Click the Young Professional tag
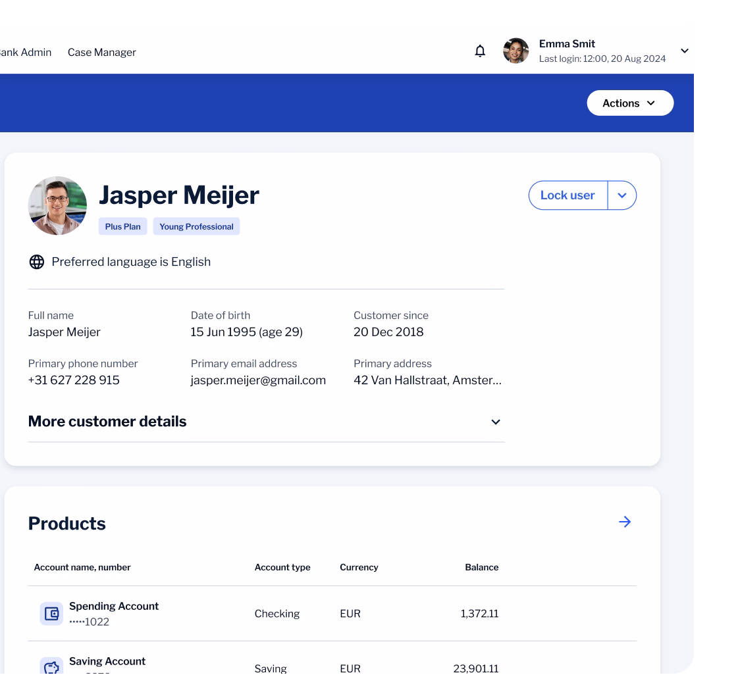 (196, 226)
